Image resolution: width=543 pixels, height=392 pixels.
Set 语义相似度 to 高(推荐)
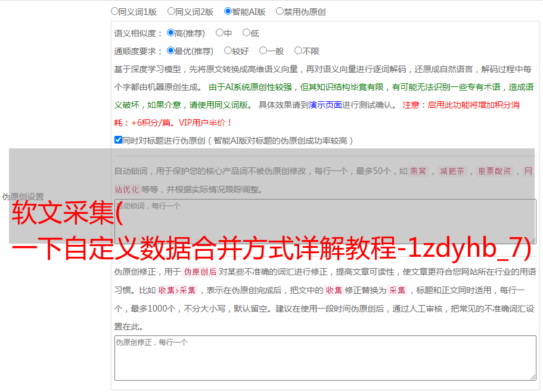click(x=170, y=33)
